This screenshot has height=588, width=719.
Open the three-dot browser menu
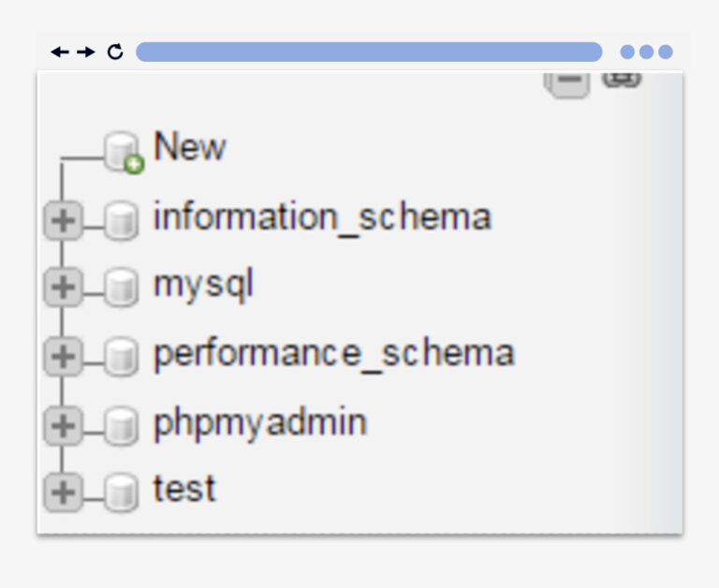coord(646,51)
